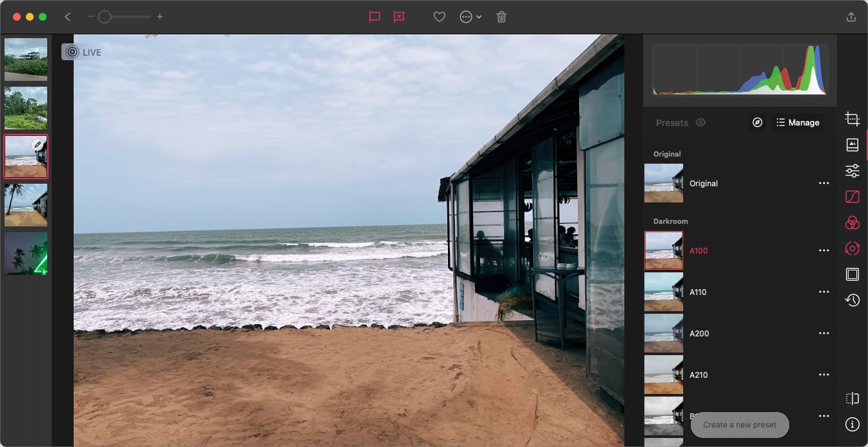Click the Manage presets button
The image size is (868, 447).
(798, 122)
